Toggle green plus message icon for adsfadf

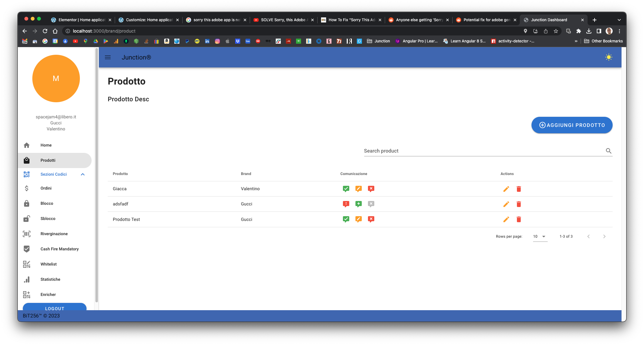pyautogui.click(x=358, y=204)
